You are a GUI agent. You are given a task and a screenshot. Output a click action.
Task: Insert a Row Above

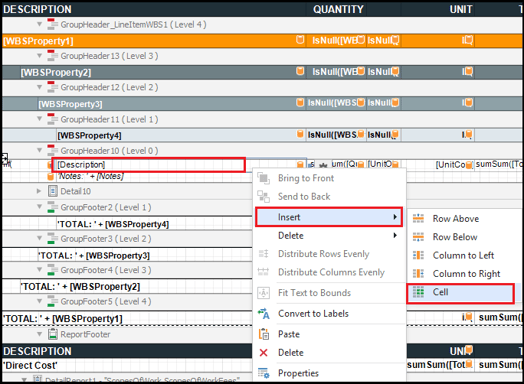click(x=464, y=218)
